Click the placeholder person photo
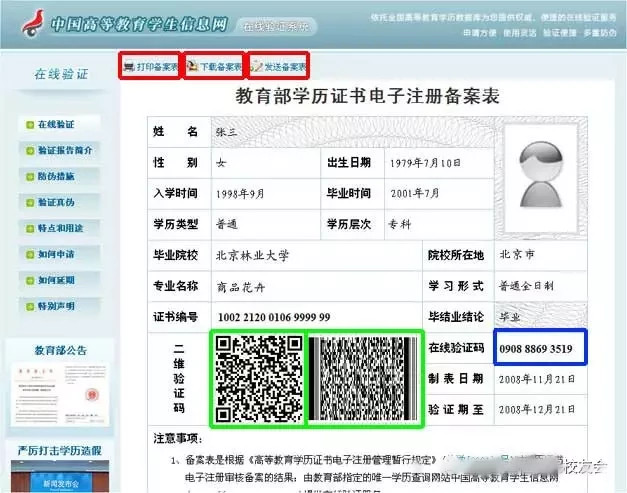 (541, 178)
